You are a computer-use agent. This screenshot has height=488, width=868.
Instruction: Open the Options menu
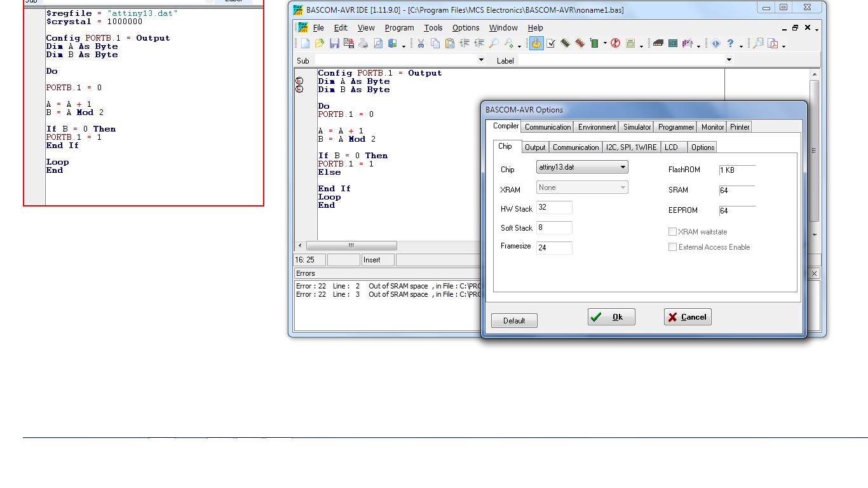point(466,28)
